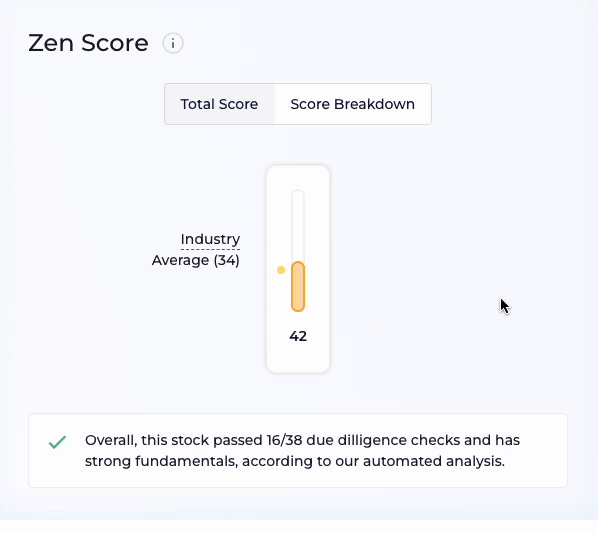Click the word Overall in summary
598x534 pixels.
click(x=111, y=440)
